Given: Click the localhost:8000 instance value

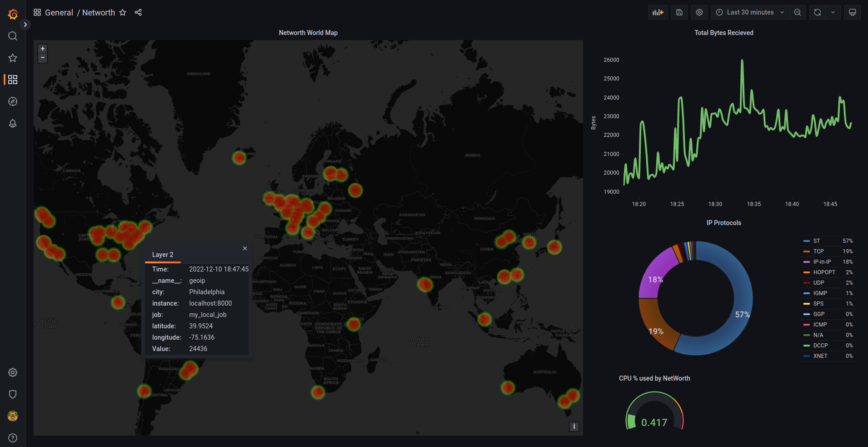Looking at the screenshot, I should 210,303.
